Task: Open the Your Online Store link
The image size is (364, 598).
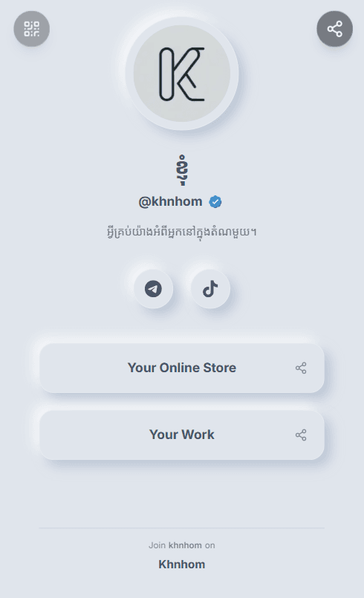Action: (182, 368)
